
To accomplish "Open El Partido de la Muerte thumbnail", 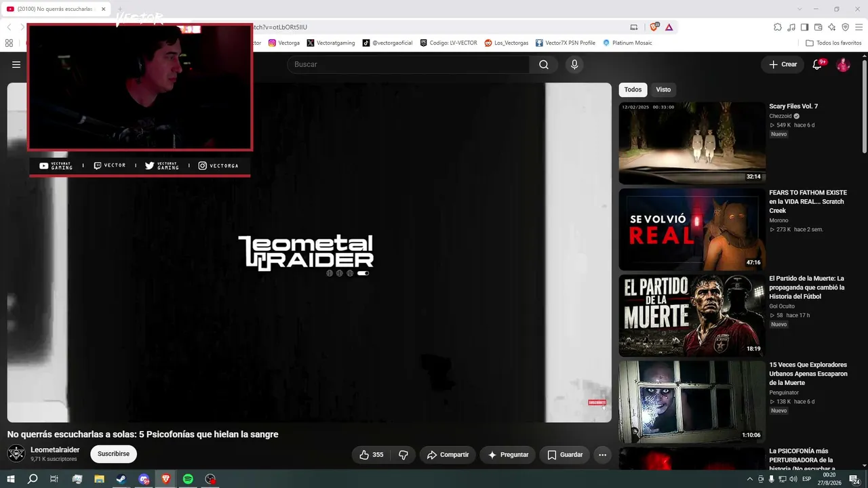I will pos(692,315).
